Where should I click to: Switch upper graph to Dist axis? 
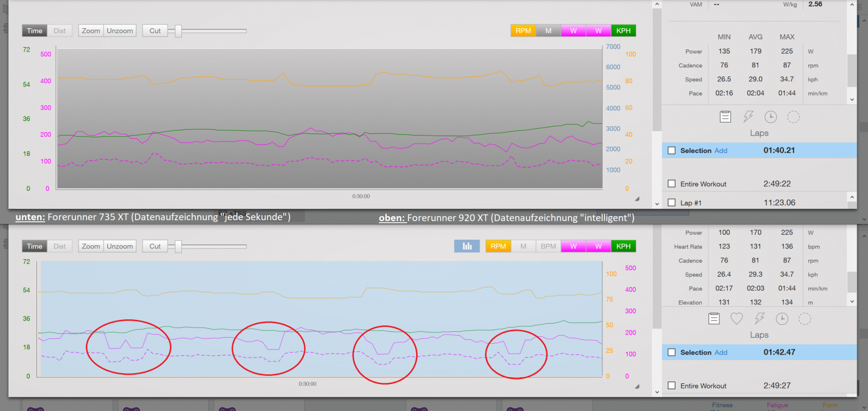[x=60, y=31]
